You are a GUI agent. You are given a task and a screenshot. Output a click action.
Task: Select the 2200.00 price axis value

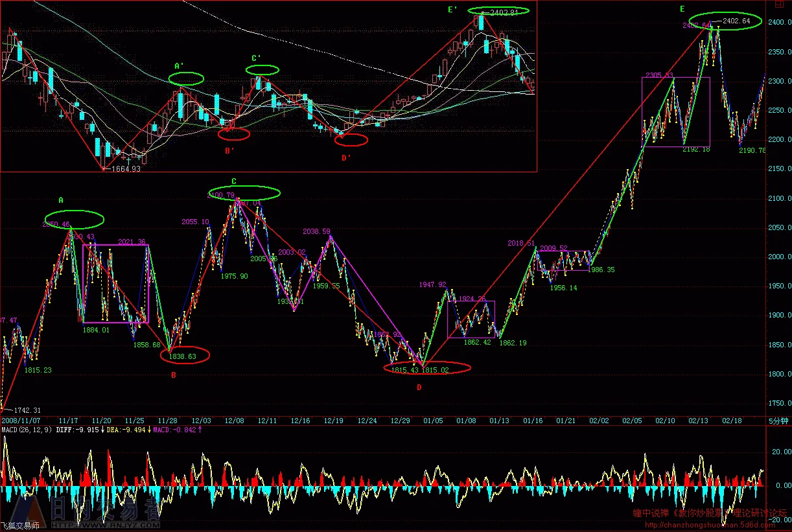780,139
